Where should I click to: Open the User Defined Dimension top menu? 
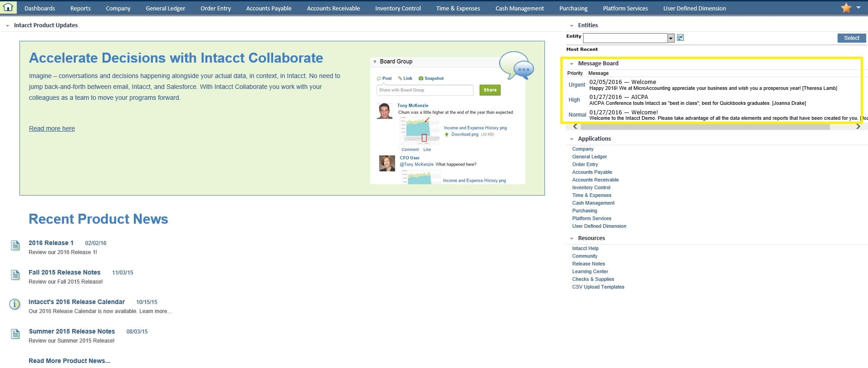694,8
